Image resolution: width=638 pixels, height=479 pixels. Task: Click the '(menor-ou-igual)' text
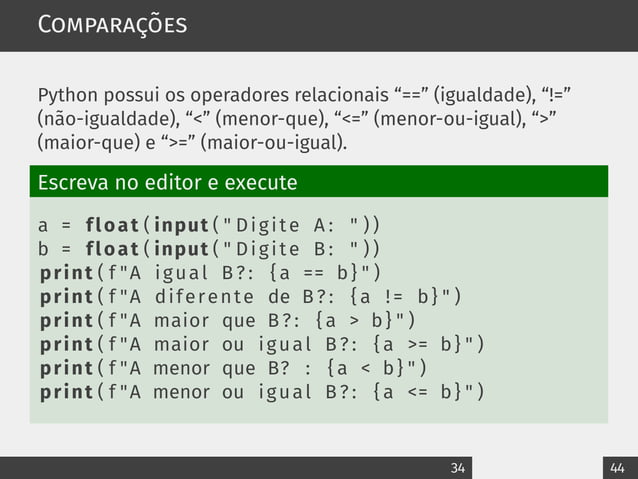click(450, 119)
